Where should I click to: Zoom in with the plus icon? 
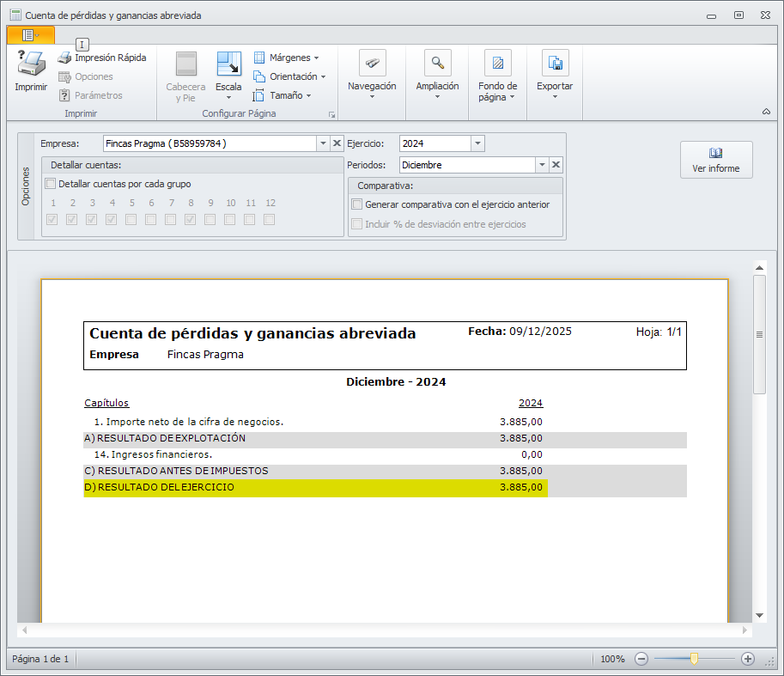[747, 659]
